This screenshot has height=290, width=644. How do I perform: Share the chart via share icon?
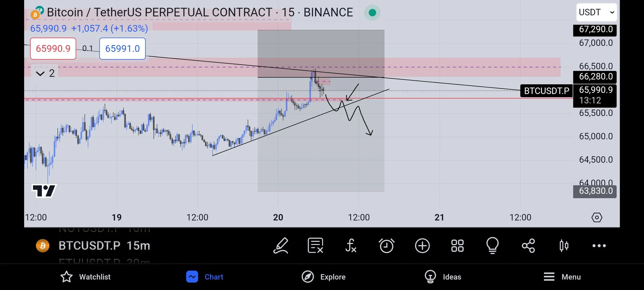point(528,246)
